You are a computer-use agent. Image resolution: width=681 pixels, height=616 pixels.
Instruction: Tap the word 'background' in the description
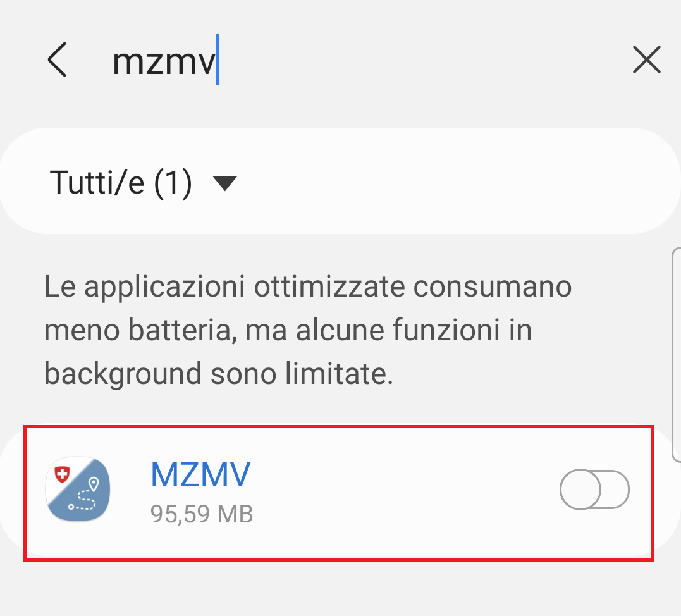(x=123, y=374)
